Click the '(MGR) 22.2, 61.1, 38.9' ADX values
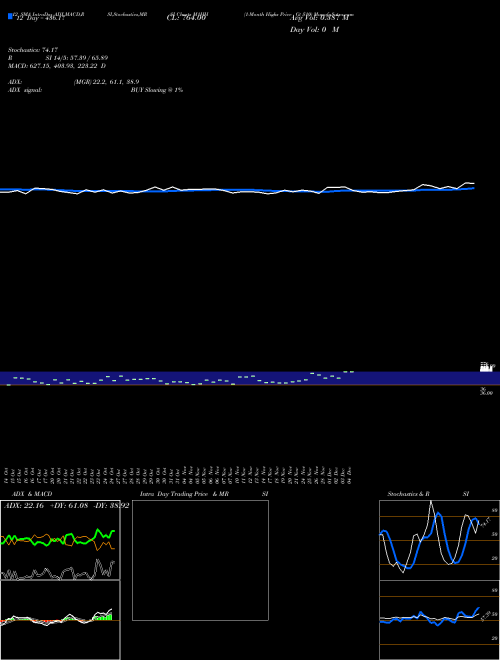This screenshot has height=660, width=500. click(x=106, y=82)
